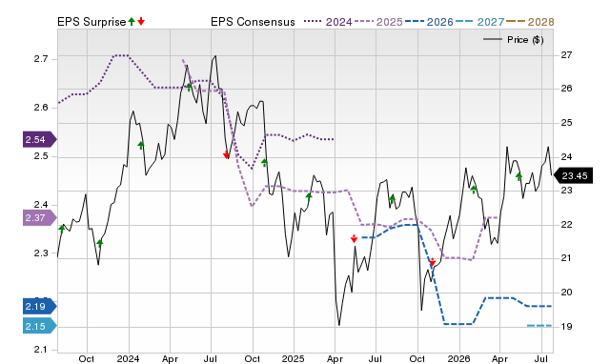Click the 2.5 label on left axis
This screenshot has height=364, width=610.
40,156
